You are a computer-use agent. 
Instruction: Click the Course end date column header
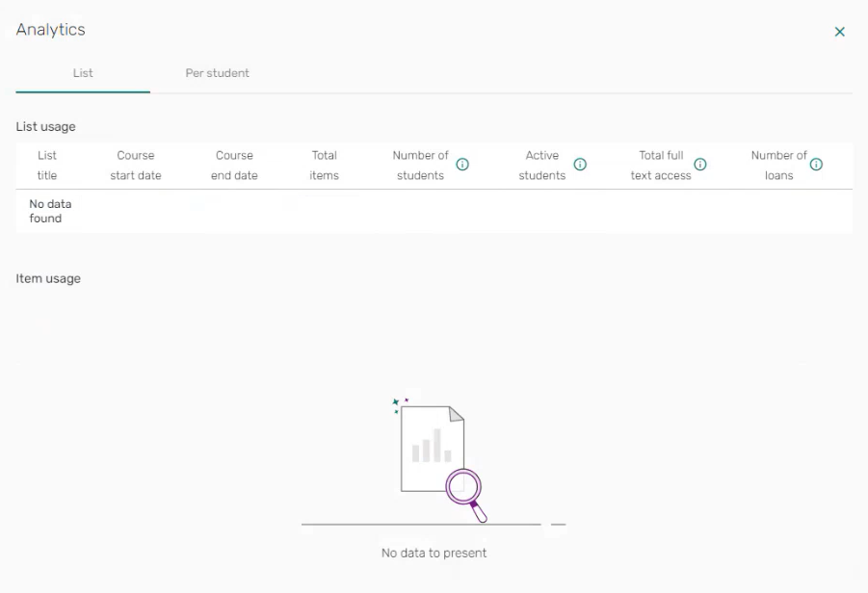pos(234,166)
